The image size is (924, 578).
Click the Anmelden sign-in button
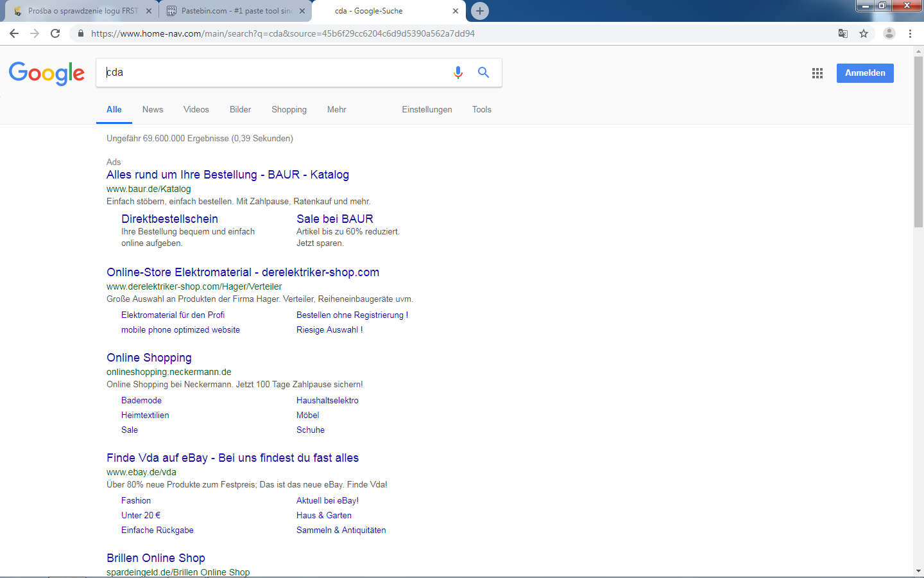click(x=865, y=73)
